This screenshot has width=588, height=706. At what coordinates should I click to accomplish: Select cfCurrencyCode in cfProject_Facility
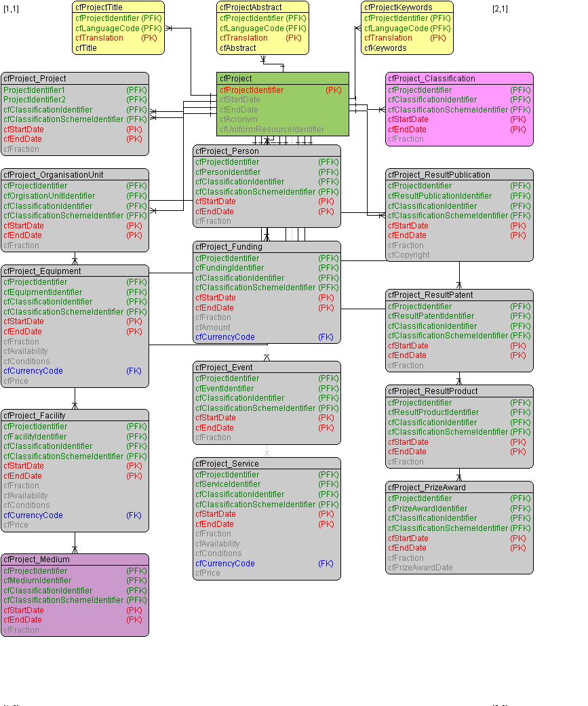33,515
